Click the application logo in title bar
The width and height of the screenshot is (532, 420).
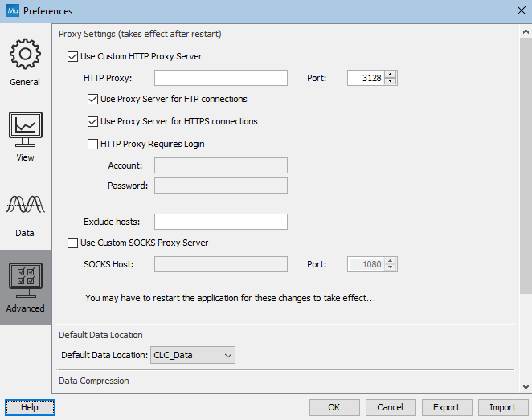(x=13, y=11)
